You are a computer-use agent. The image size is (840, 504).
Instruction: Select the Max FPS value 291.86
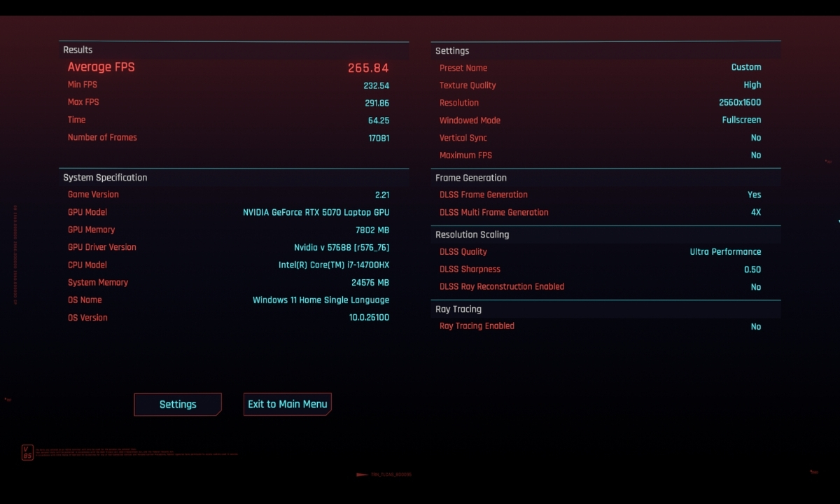(377, 103)
